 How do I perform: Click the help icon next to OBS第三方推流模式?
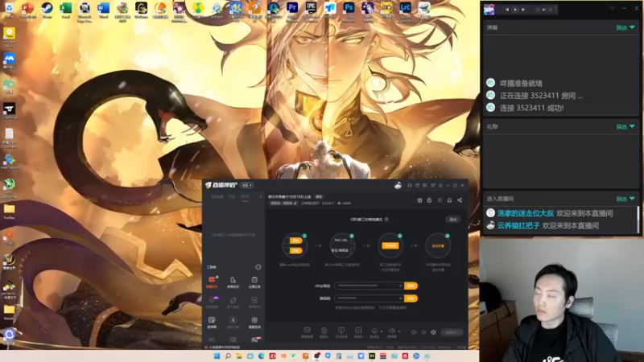click(386, 219)
